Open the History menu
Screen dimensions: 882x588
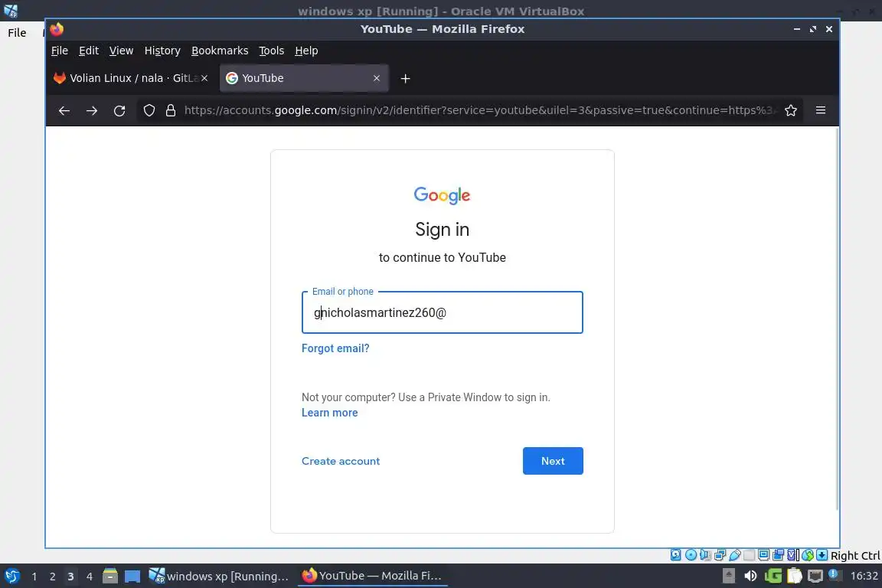pyautogui.click(x=162, y=51)
